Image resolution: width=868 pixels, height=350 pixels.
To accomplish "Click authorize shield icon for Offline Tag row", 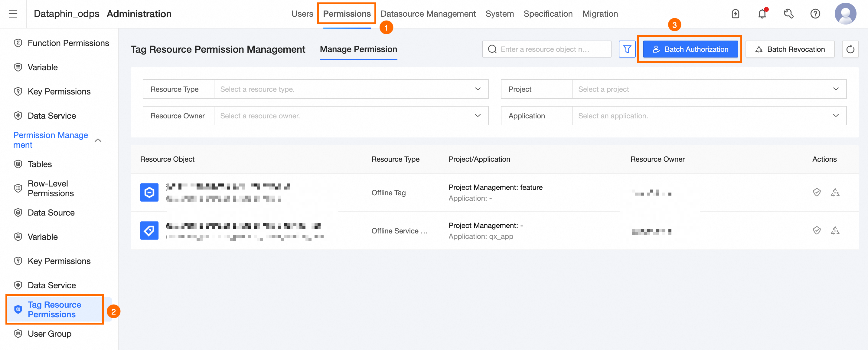I will tap(817, 192).
